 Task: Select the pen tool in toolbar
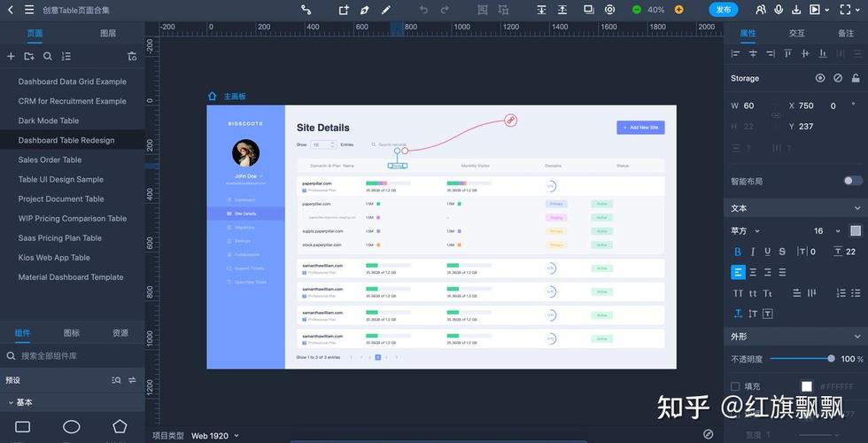tap(364, 10)
